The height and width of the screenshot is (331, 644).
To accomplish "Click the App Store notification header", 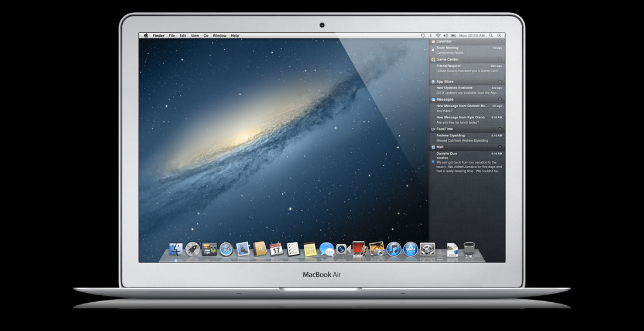I will coord(467,82).
